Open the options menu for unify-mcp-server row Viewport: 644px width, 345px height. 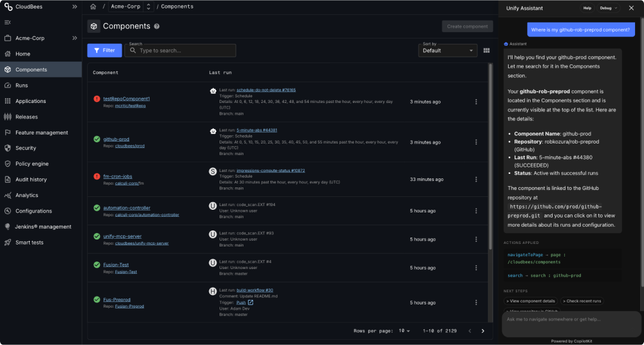point(476,239)
